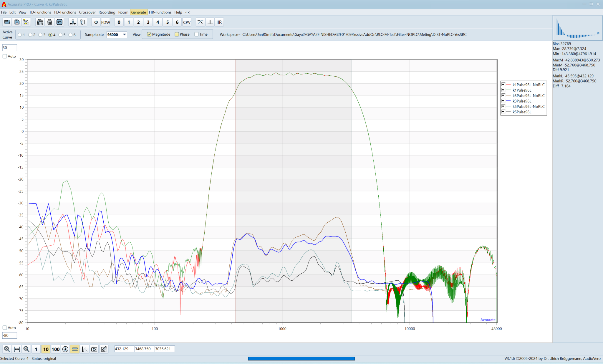Hide k5Pulse96L-NoRLC curve in legend
The height and width of the screenshot is (364, 603).
503,106
